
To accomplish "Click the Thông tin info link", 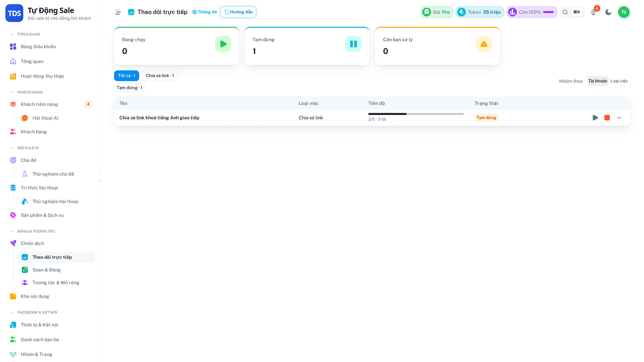I will pos(204,12).
